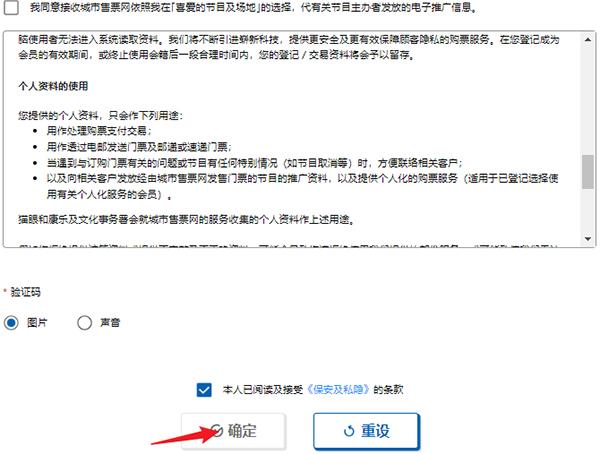Reset the form with 重设 button

point(367,431)
